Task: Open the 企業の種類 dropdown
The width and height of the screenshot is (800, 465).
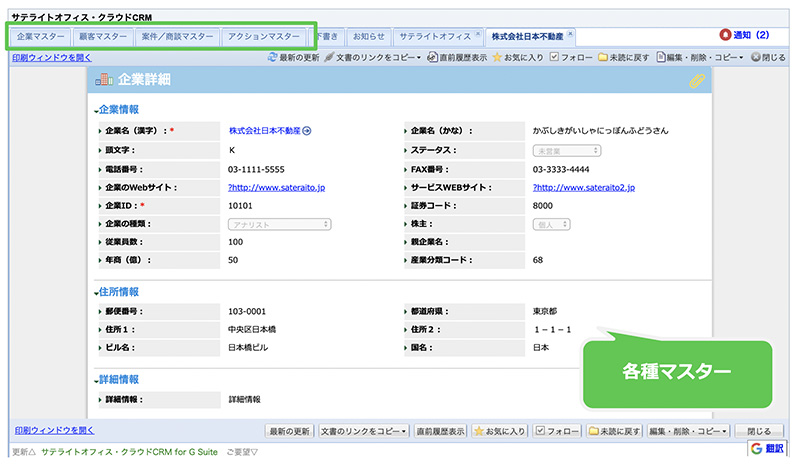Action: [280, 225]
